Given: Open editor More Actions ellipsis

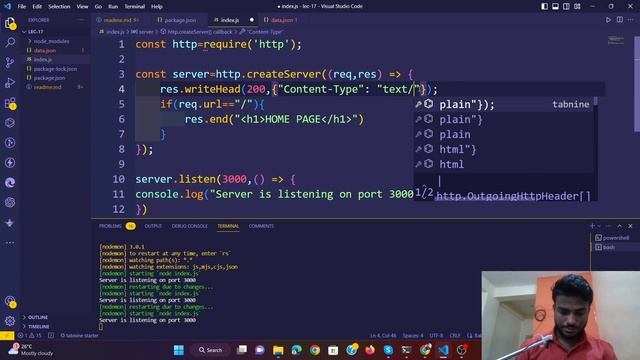Looking at the screenshot, I should pyautogui.click(x=631, y=20).
